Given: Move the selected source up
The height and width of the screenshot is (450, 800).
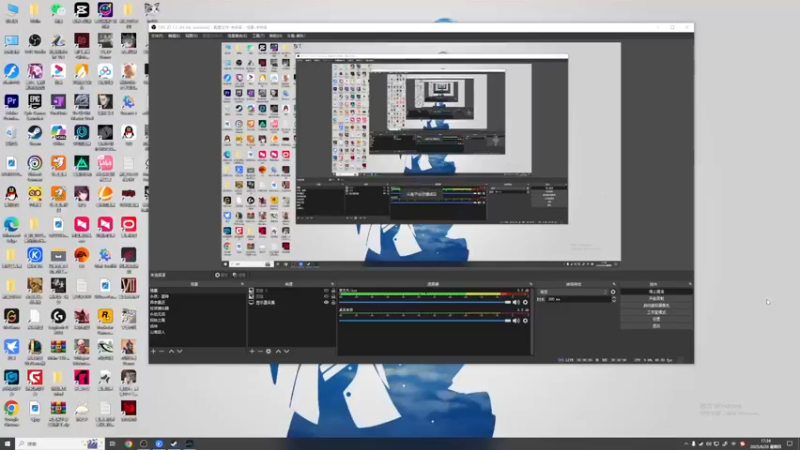Looking at the screenshot, I should 279,352.
